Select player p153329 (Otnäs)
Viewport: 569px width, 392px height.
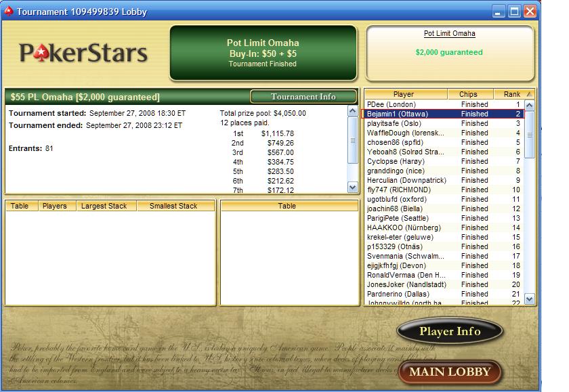pos(444,246)
